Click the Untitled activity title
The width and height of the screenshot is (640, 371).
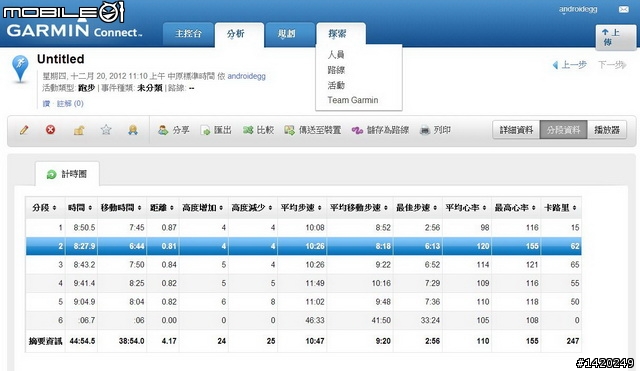click(60, 59)
